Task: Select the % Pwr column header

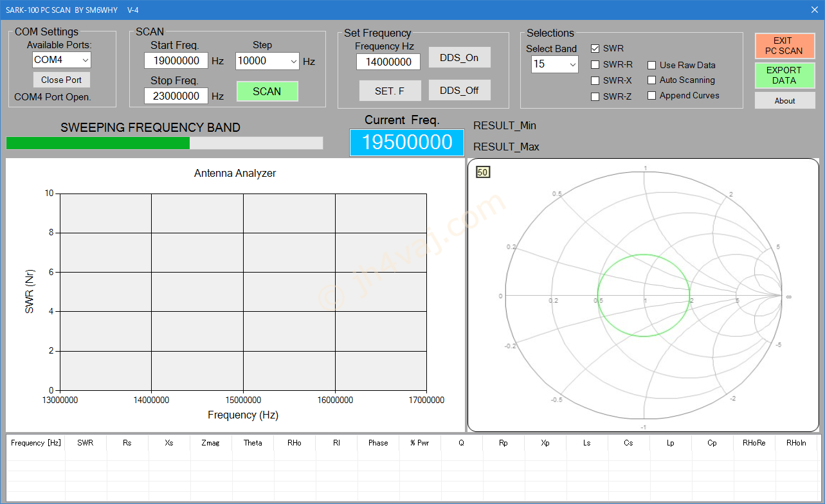Action: pos(420,442)
